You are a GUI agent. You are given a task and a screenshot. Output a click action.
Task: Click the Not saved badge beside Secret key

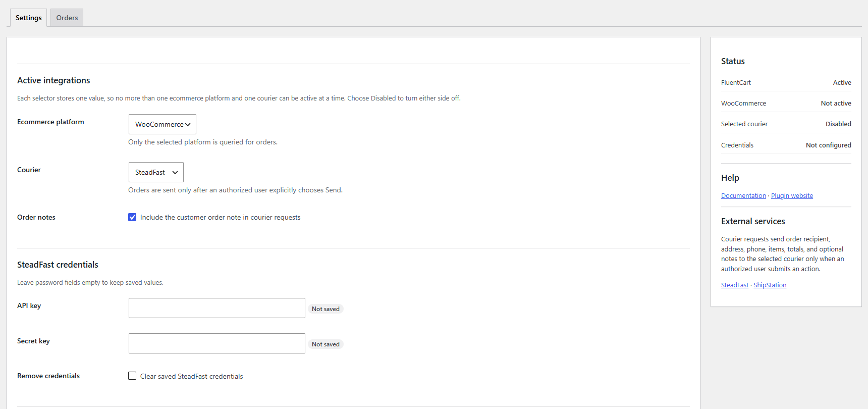tap(325, 344)
